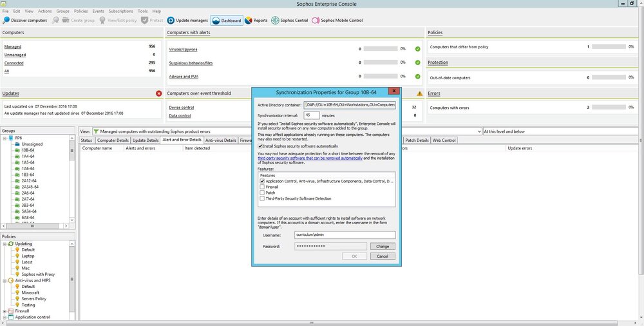
Task: Open Update managers from the toolbar
Action: 187,20
